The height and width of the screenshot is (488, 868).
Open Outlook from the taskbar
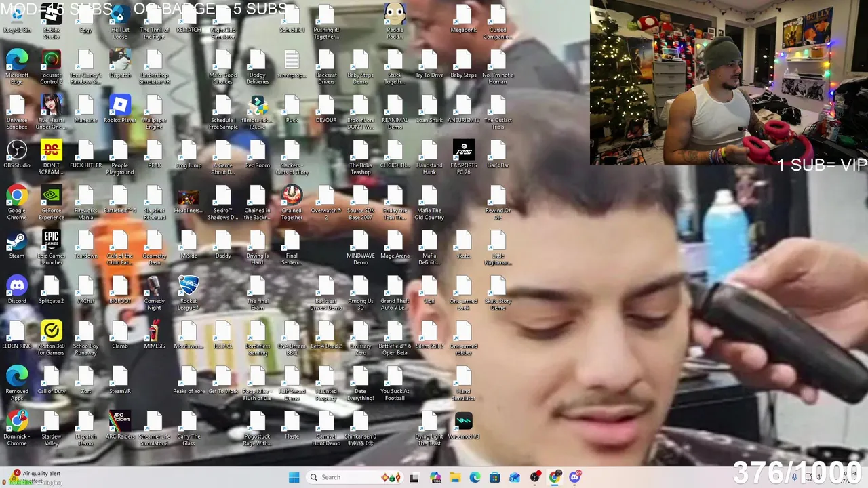(515, 477)
